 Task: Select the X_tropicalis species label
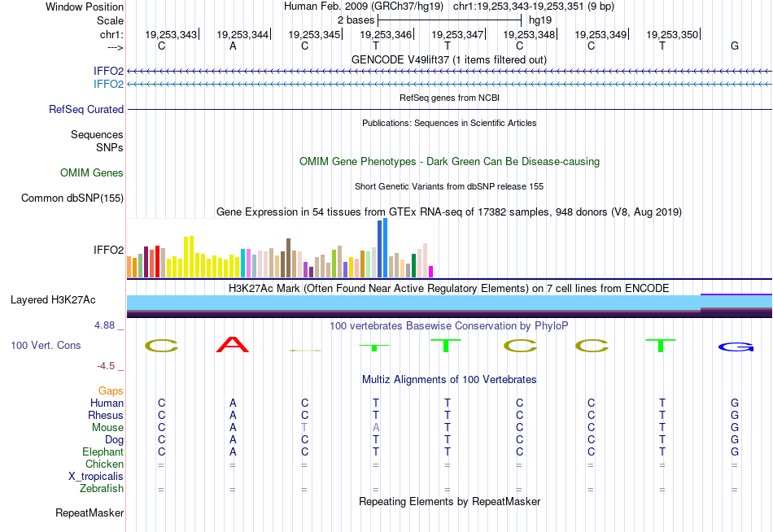[96, 477]
